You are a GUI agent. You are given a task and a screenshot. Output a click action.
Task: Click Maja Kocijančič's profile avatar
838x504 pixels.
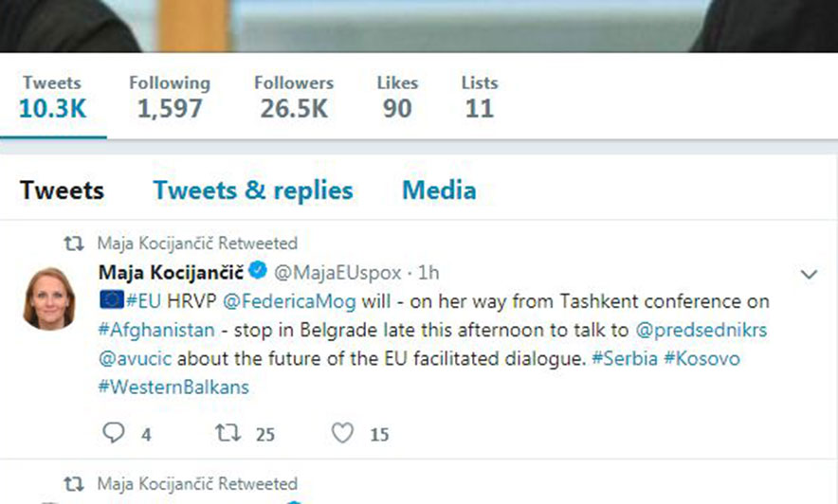click(x=49, y=298)
